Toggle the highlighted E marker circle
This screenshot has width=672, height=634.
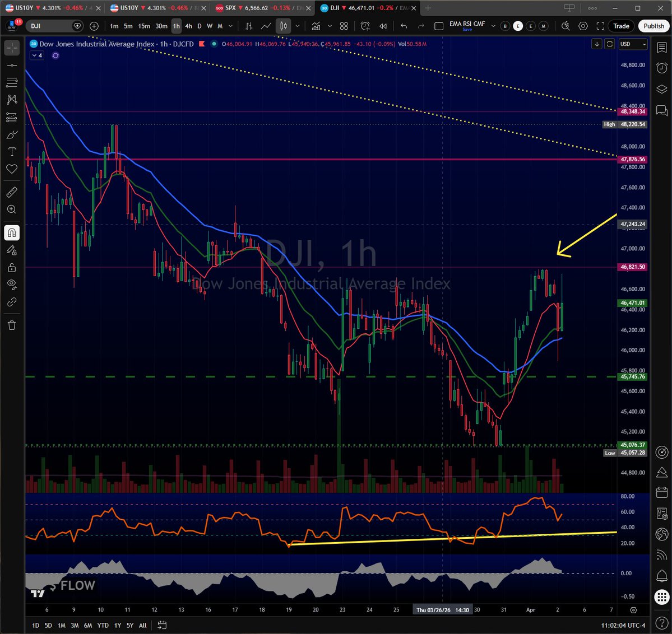click(518, 26)
